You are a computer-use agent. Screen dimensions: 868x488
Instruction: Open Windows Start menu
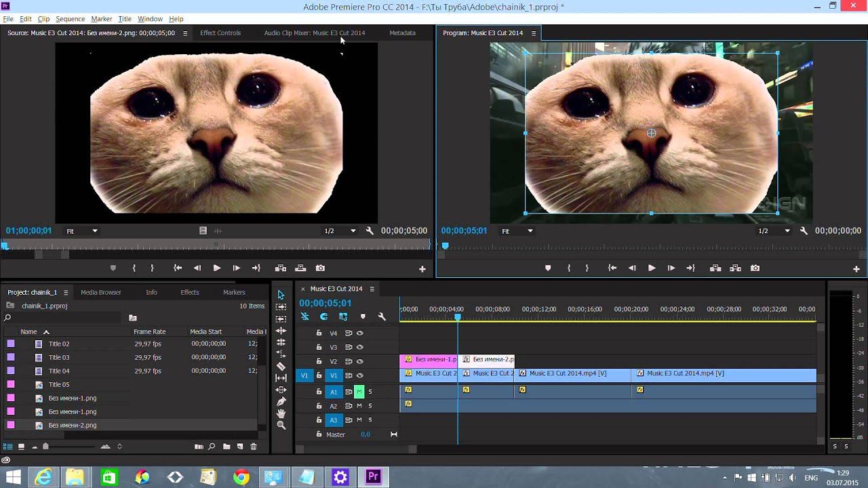click(x=13, y=477)
